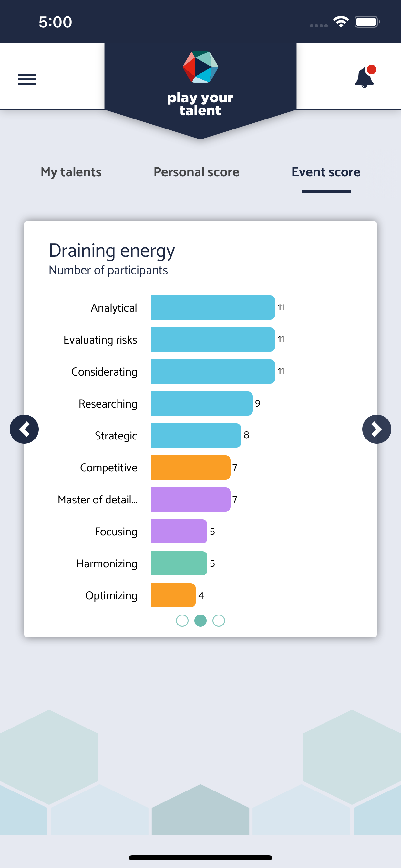Tap the Analytical blue bar
Screen dimensions: 401x868
click(213, 307)
